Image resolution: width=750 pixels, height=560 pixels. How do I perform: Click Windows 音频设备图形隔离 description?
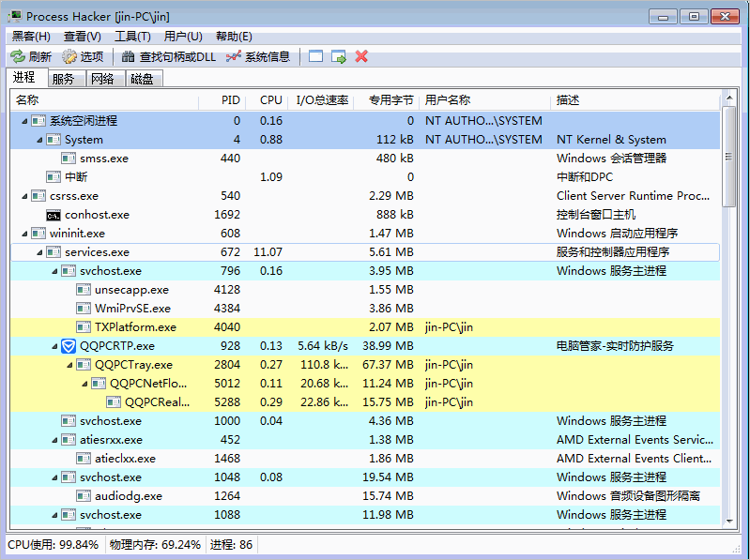628,496
